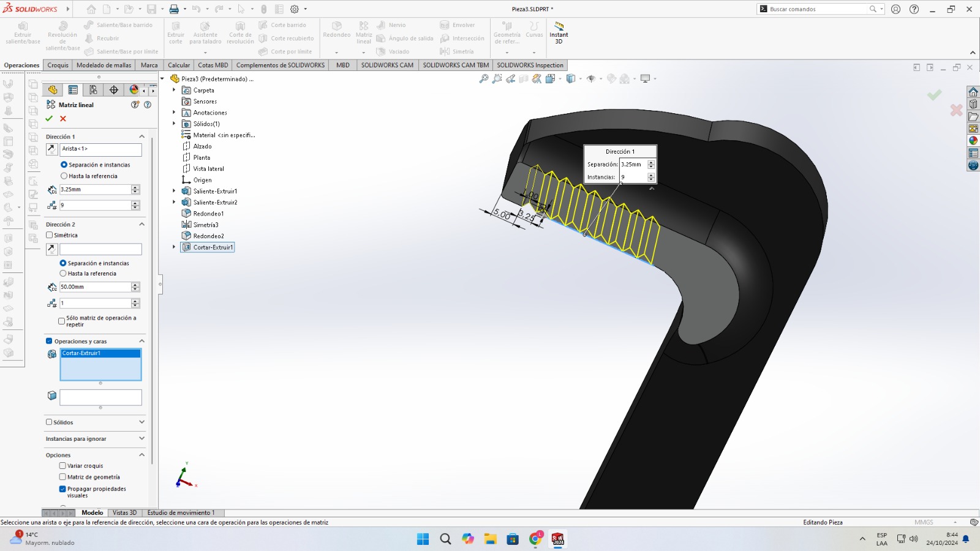
Task: Open the PropertyManager tab icon
Action: coord(73,90)
